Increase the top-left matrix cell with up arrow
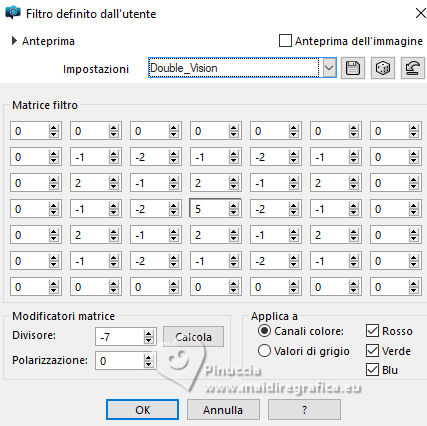427x426 pixels. [x=54, y=128]
